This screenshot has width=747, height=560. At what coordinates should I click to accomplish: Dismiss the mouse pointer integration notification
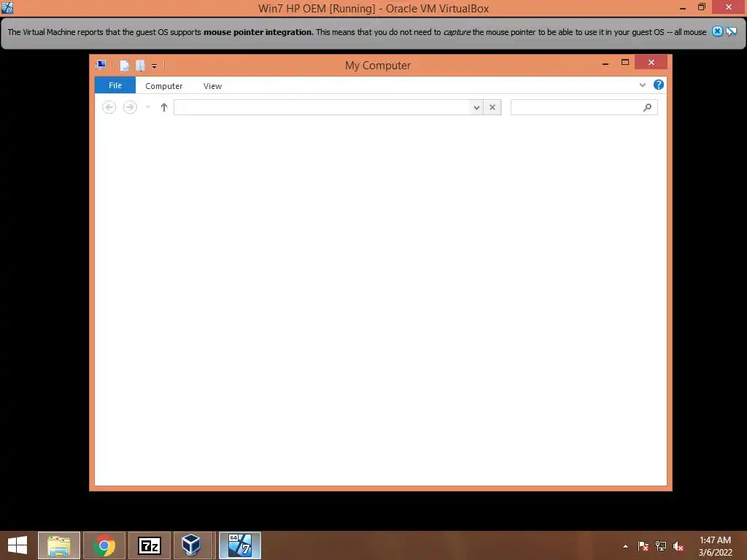(717, 31)
